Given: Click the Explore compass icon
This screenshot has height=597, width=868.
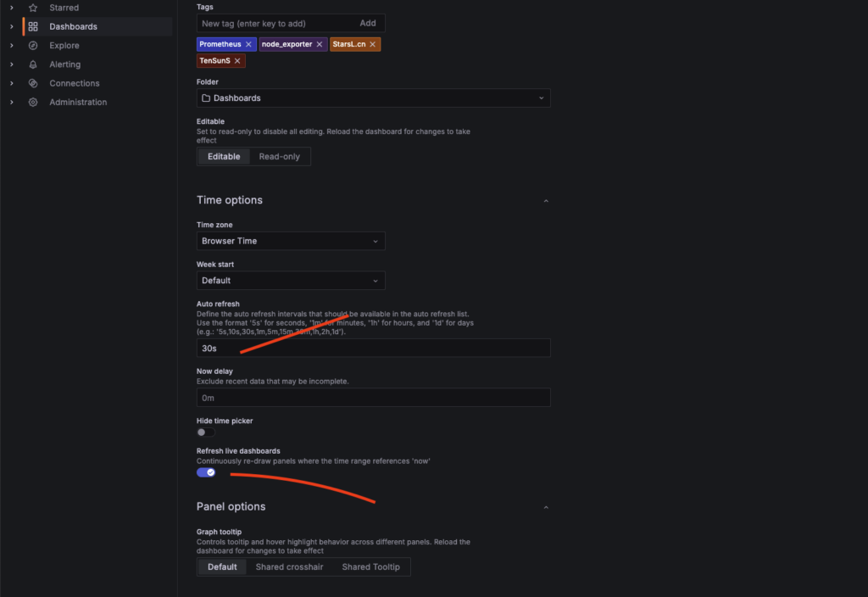Looking at the screenshot, I should pyautogui.click(x=33, y=46).
